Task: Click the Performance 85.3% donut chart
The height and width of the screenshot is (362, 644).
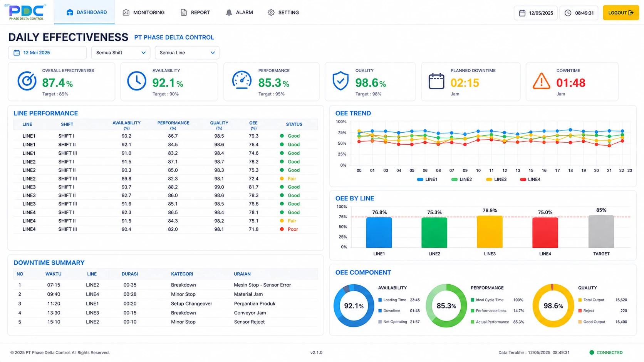Action: tap(446, 306)
